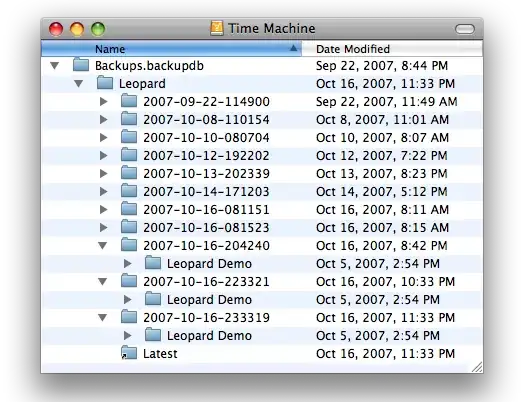Click the 2007-10-16-233319 folder icon
524x402 pixels.
(x=129, y=317)
